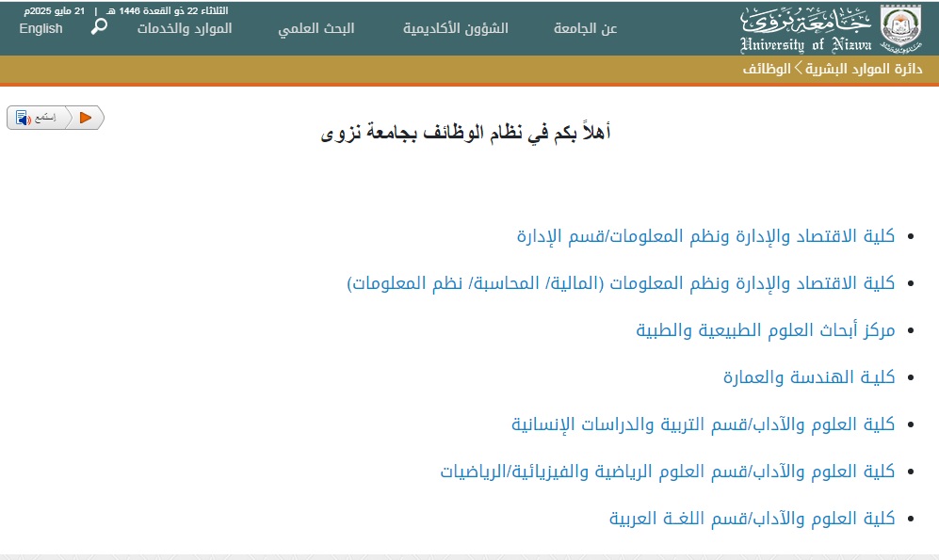Open قسم العلوم الرياضية والفيزيائية jobs link
Screen dimensions: 939x560
667,472
